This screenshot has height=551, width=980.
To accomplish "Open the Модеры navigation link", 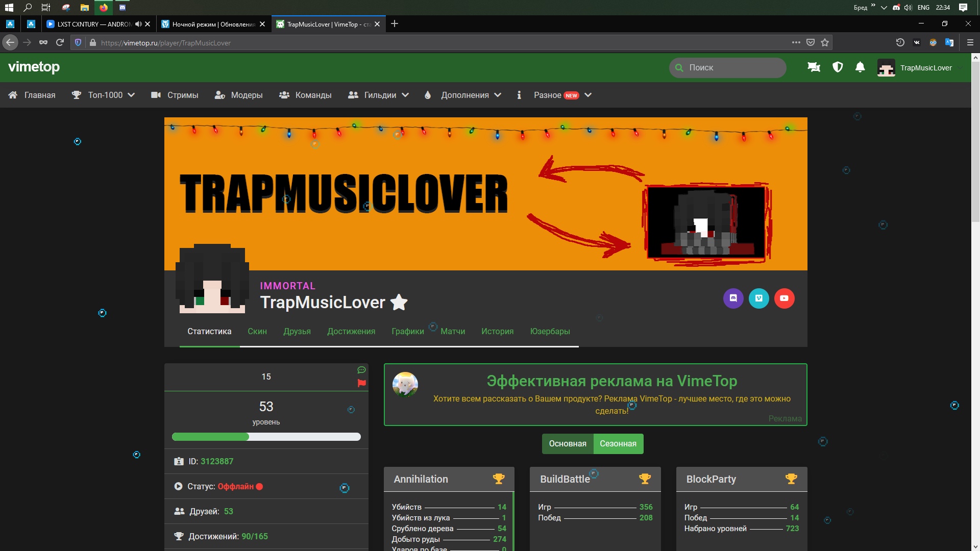I will click(x=239, y=95).
